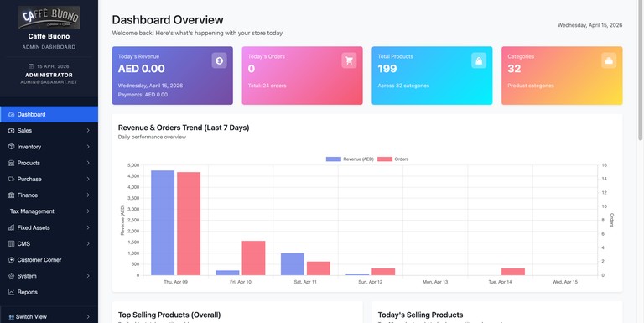The height and width of the screenshot is (323, 644).
Task: Click the 'ADMIN@SABAMART.NET' email text
Action: click(49, 82)
